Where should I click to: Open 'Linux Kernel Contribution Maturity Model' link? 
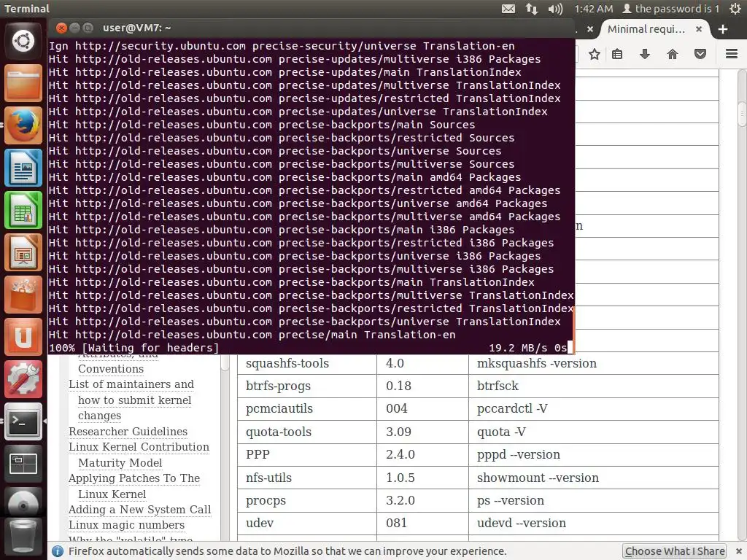pyautogui.click(x=139, y=454)
